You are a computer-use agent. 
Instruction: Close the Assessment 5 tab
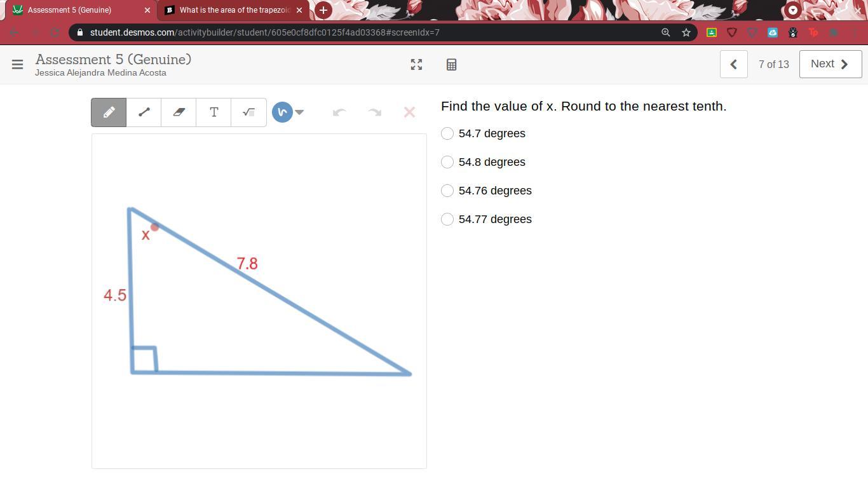click(x=147, y=10)
